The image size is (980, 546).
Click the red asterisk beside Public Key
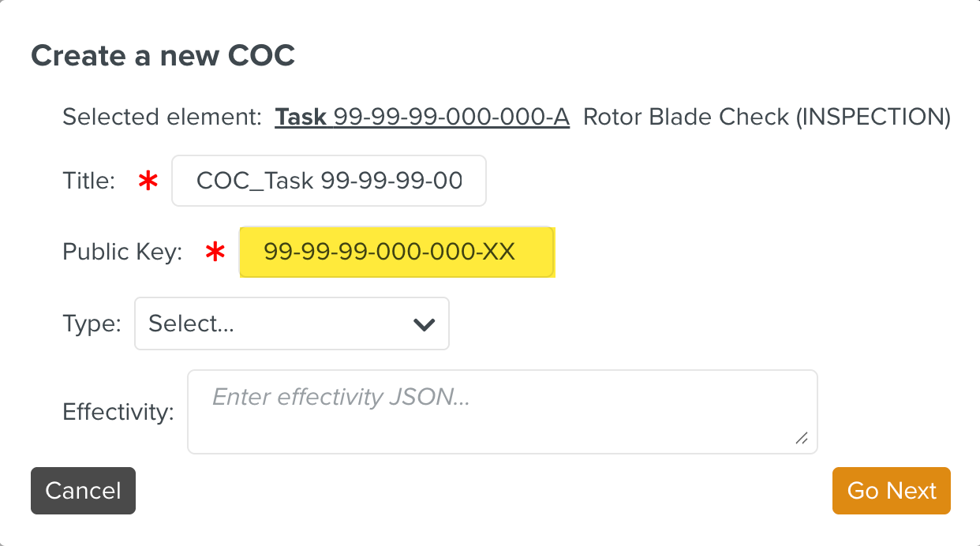coord(215,252)
